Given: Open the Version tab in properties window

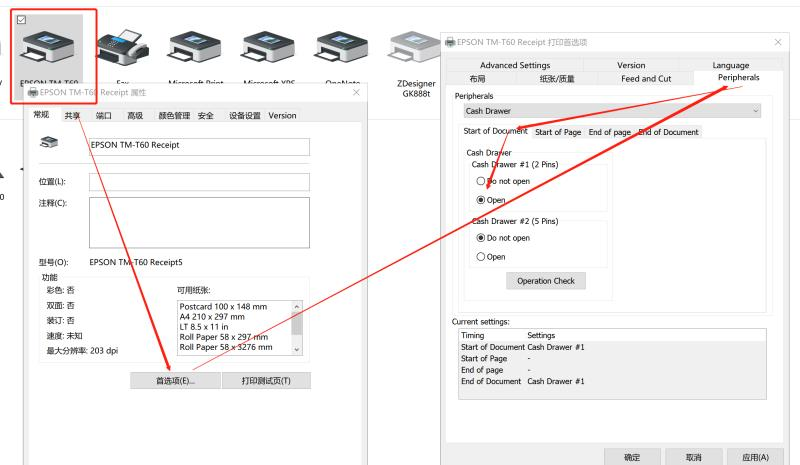Looking at the screenshot, I should tap(282, 116).
